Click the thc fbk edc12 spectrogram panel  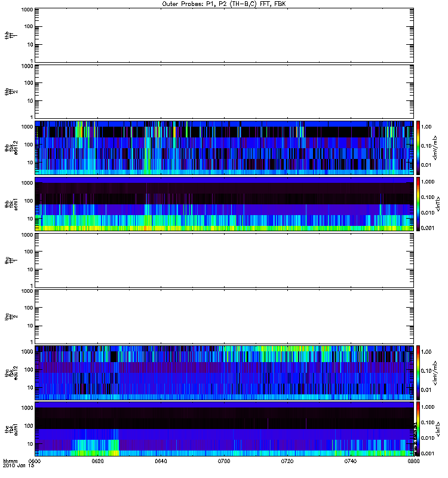pyautogui.click(x=224, y=372)
